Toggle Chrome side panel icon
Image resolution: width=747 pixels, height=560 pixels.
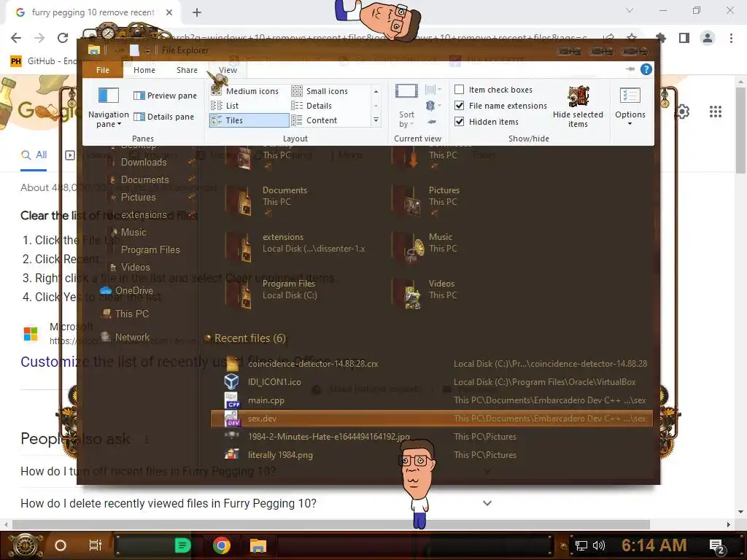point(684,38)
